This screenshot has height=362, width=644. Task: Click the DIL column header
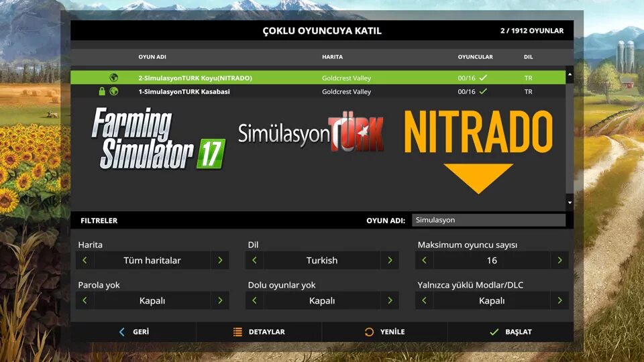pos(528,56)
